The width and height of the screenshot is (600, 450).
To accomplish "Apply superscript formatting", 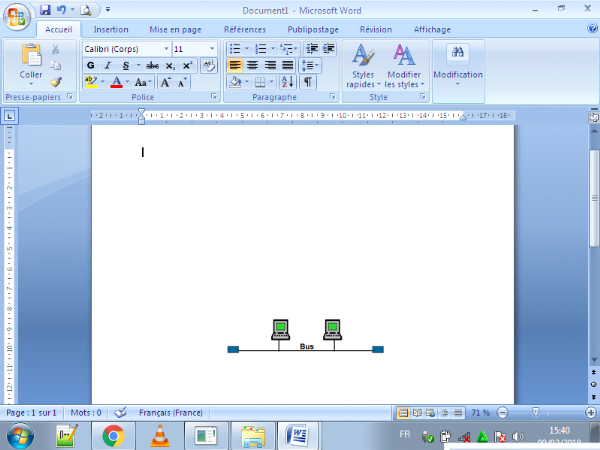I will click(187, 66).
